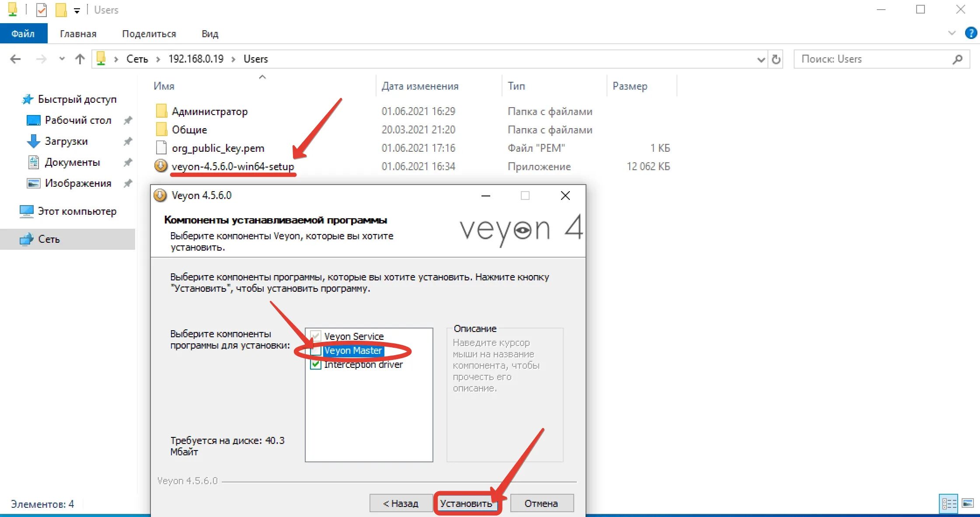Switch to details view icon in status bar
980x517 pixels.
pyautogui.click(x=949, y=503)
